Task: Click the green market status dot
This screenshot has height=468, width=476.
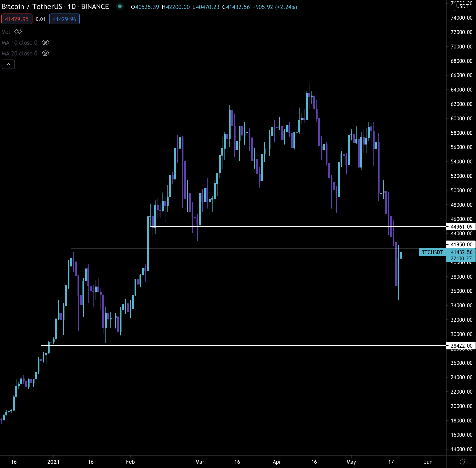Action: [x=120, y=6]
